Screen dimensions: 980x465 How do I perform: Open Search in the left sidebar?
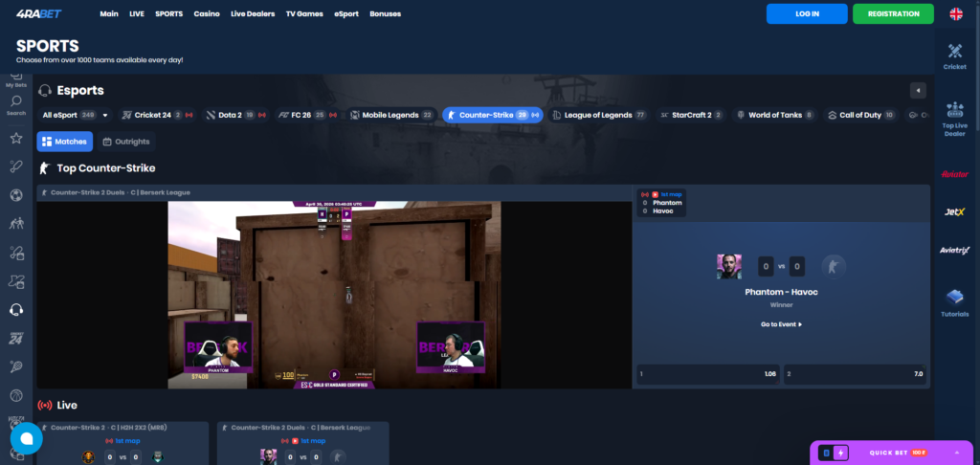[16, 105]
